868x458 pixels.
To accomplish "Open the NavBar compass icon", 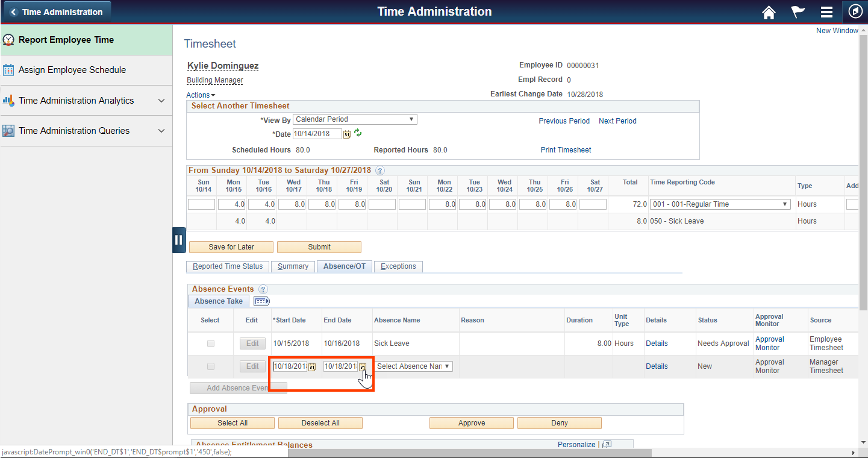I will pos(855,11).
